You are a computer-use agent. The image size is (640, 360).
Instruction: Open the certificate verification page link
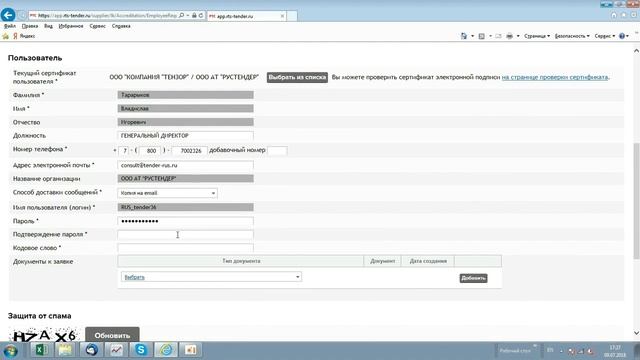pyautogui.click(x=555, y=77)
